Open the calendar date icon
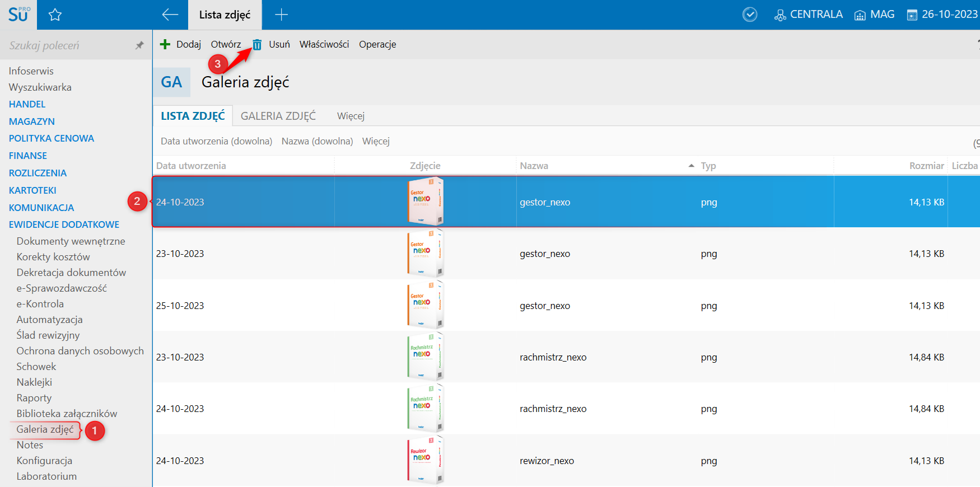The height and width of the screenshot is (487, 980). 912,15
